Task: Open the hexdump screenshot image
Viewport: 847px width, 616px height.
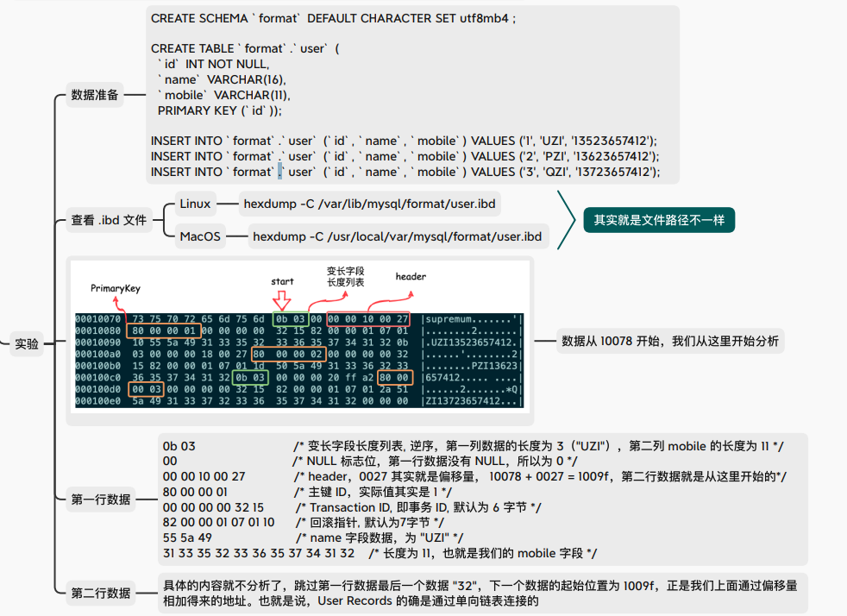Action: (x=299, y=341)
